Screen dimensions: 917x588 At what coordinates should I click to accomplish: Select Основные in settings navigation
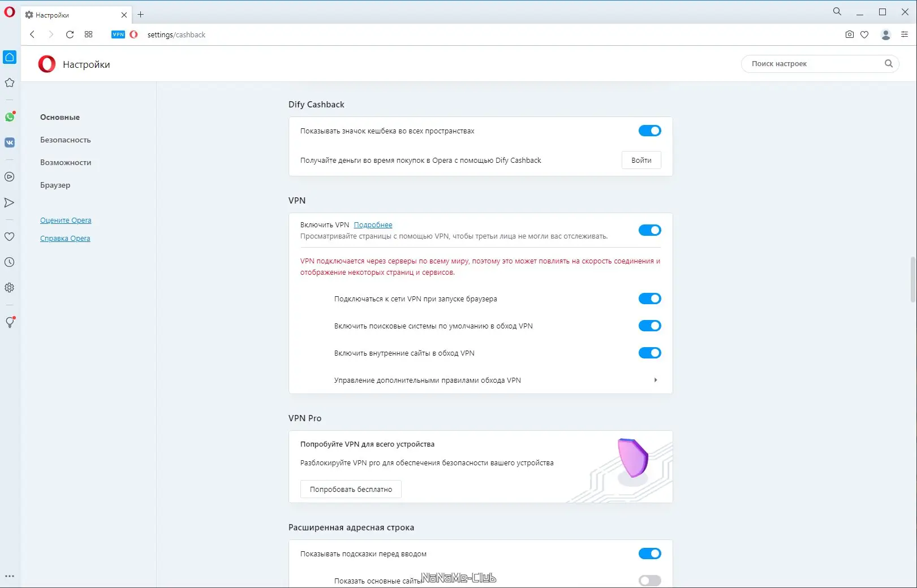click(x=60, y=117)
